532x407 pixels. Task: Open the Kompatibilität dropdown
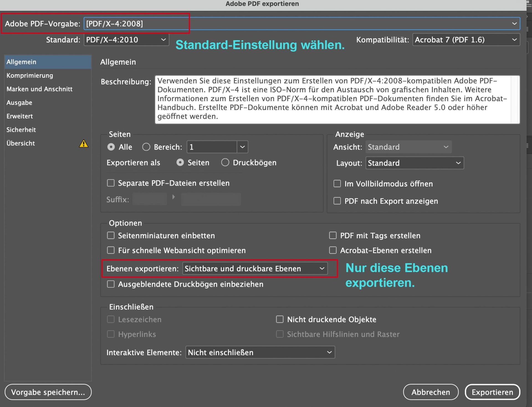coord(466,40)
